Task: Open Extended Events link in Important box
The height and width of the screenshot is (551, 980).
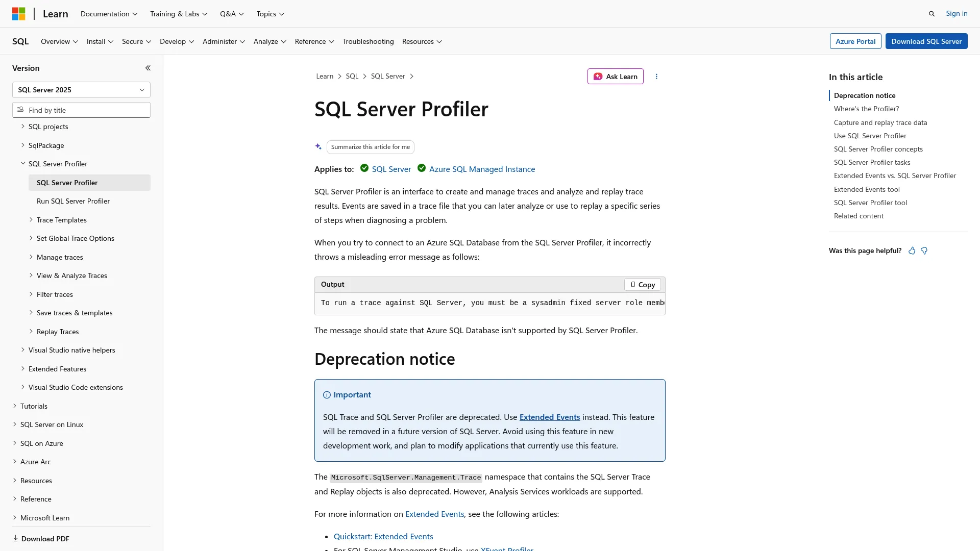Action: 550,417
